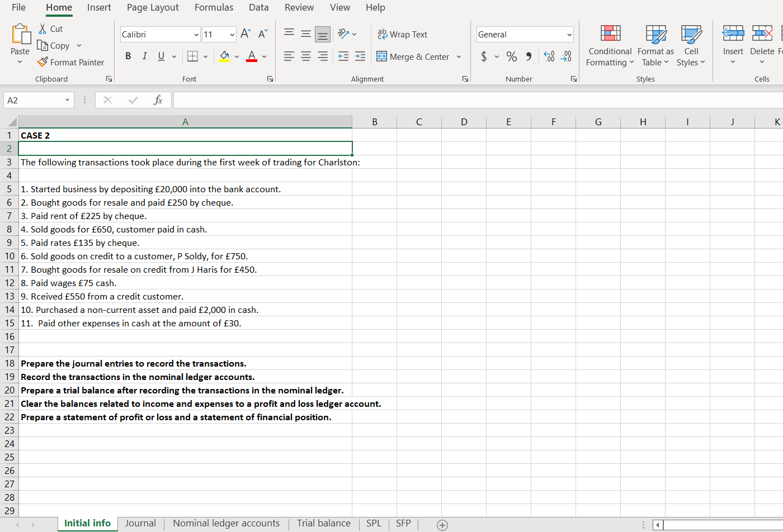Expand the font size dropdown
783x532 pixels.
coord(232,35)
